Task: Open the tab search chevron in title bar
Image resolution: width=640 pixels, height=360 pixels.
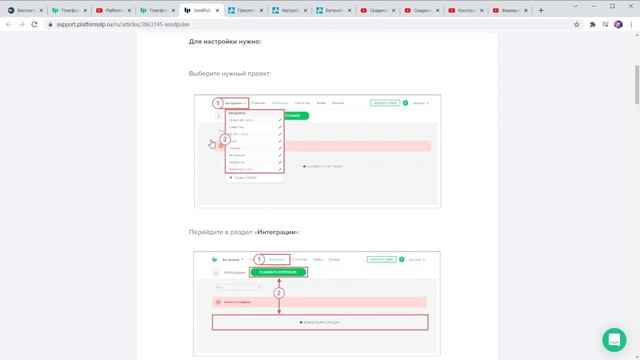Action: (x=575, y=6)
